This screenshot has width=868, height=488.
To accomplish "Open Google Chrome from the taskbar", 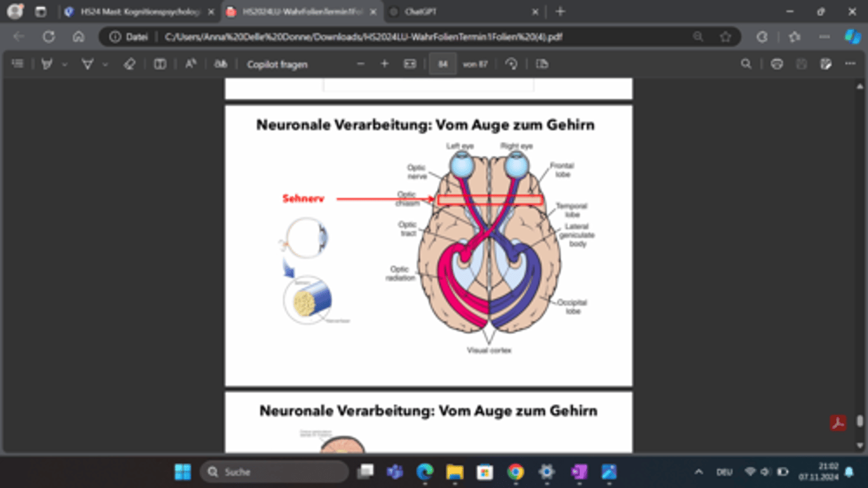I will (515, 472).
